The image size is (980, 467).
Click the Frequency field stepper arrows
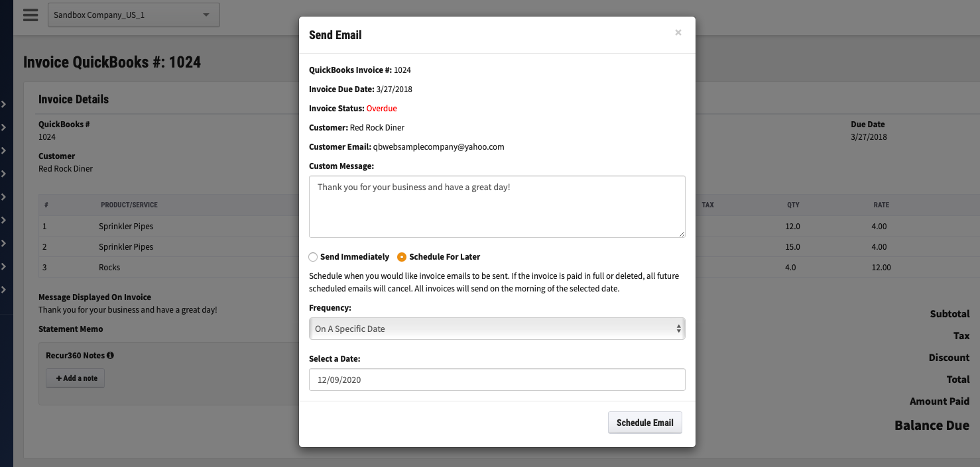pos(678,328)
